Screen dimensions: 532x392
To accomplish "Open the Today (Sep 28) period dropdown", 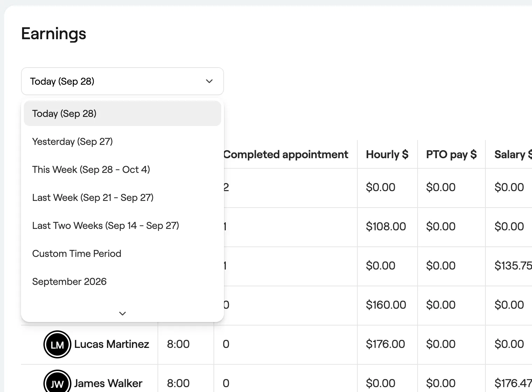I will [122, 81].
